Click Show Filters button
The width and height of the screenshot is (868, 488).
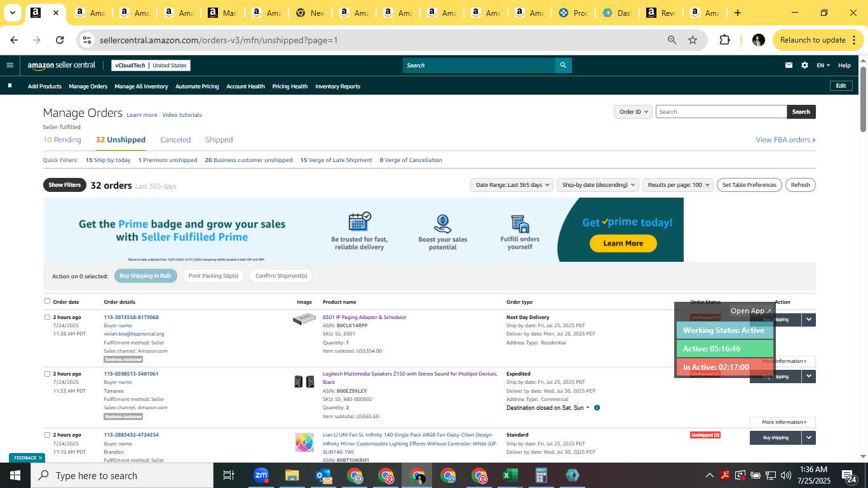coord(65,185)
